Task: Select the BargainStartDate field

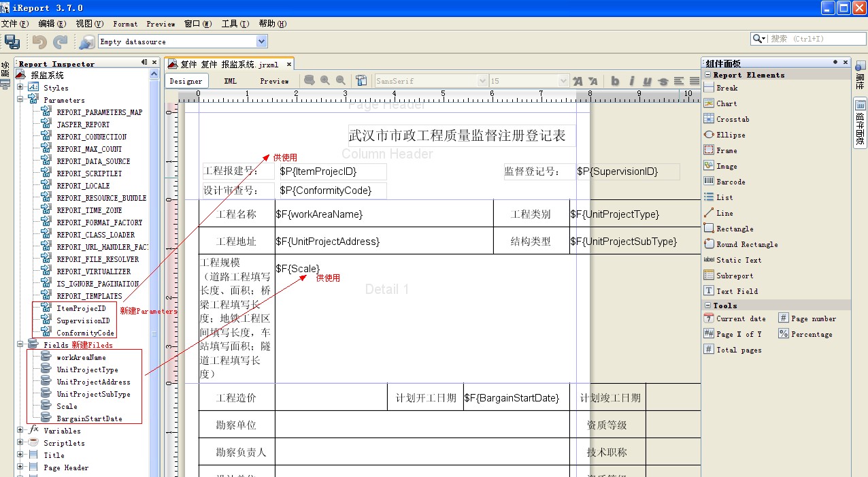Action: pyautogui.click(x=89, y=418)
